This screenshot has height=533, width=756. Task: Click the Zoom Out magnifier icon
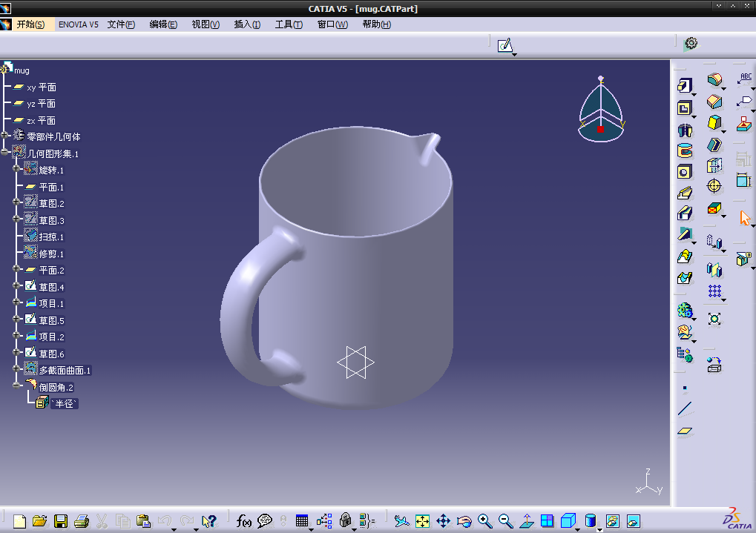[506, 521]
